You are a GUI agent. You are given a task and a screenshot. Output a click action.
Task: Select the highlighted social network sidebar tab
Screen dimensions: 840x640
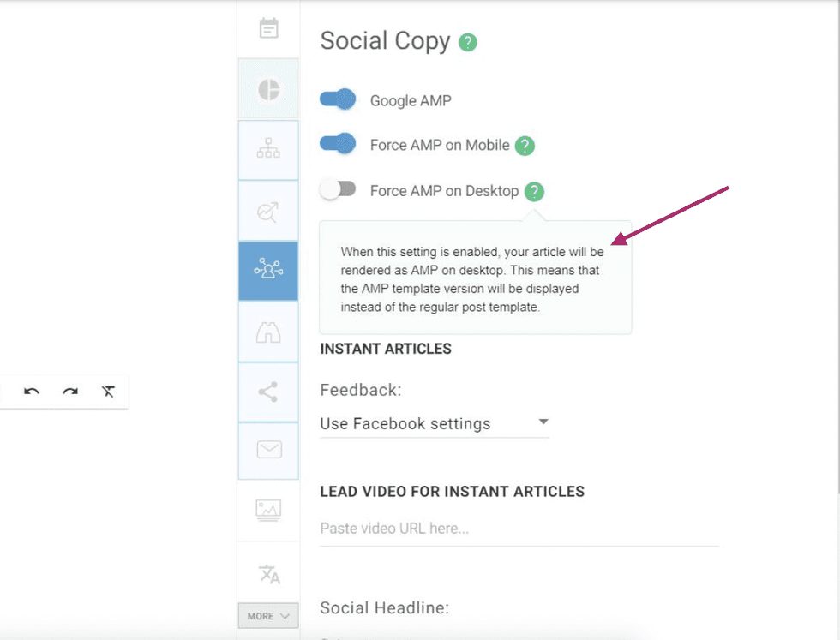tap(269, 271)
